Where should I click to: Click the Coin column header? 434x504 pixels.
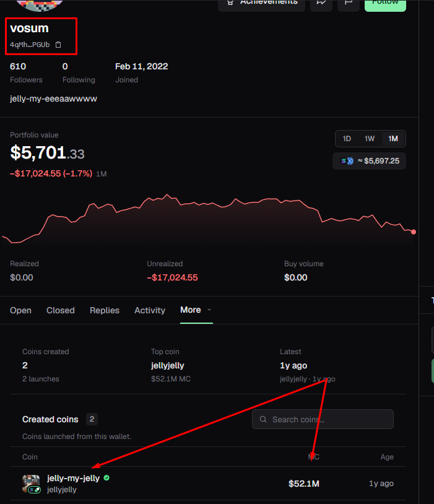(x=30, y=457)
